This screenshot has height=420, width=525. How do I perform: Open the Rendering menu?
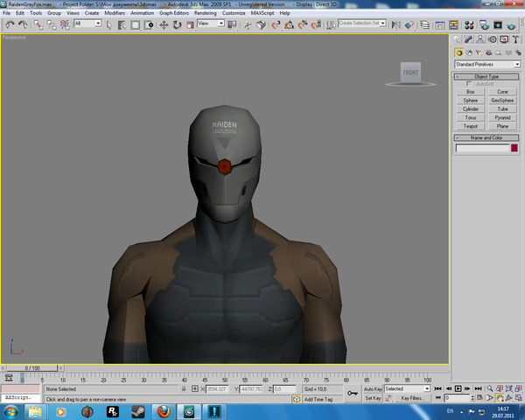205,13
